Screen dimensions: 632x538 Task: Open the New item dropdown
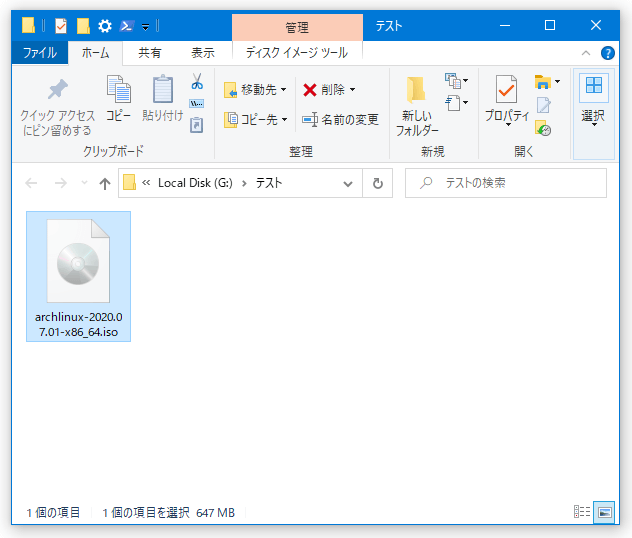point(456,81)
